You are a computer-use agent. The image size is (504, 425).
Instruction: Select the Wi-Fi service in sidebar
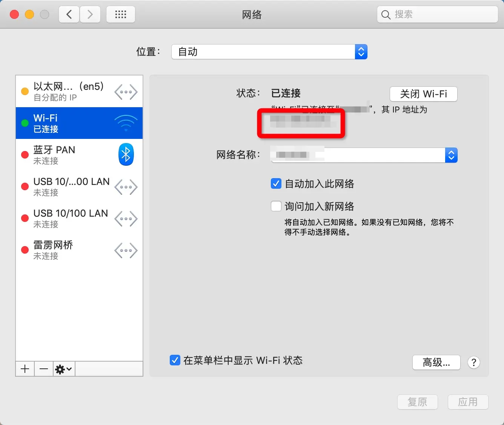pos(79,123)
